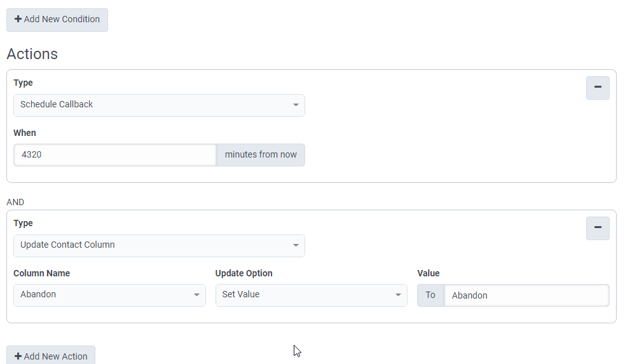The image size is (644, 364).
Task: Expand the Update Contact Column type dropdown
Action: [159, 245]
